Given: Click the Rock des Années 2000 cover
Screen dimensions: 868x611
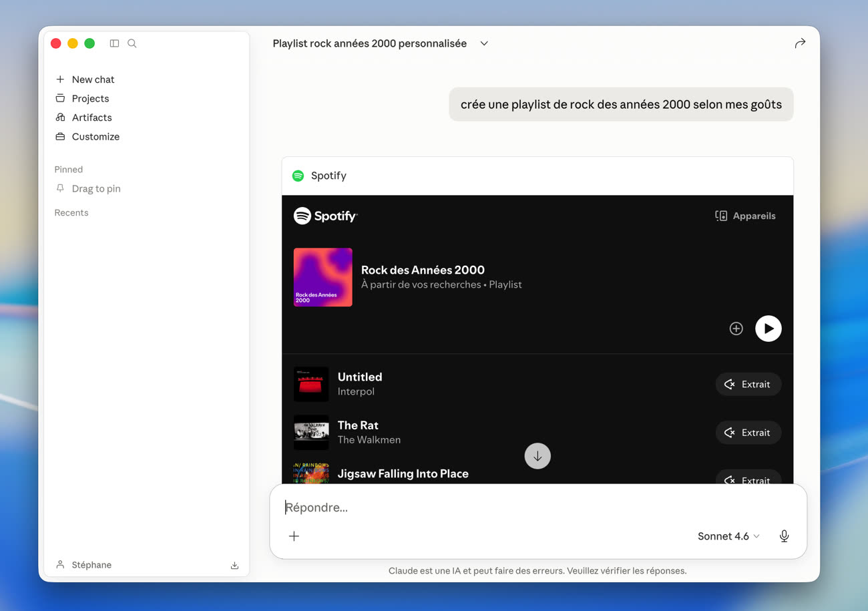Looking at the screenshot, I should pyautogui.click(x=322, y=277).
